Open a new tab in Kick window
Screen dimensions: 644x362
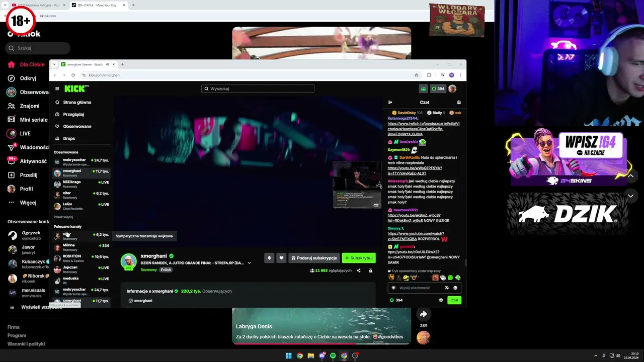pos(122,64)
